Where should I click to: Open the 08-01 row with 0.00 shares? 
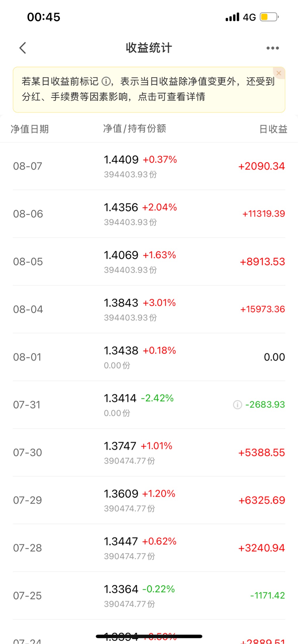click(149, 357)
